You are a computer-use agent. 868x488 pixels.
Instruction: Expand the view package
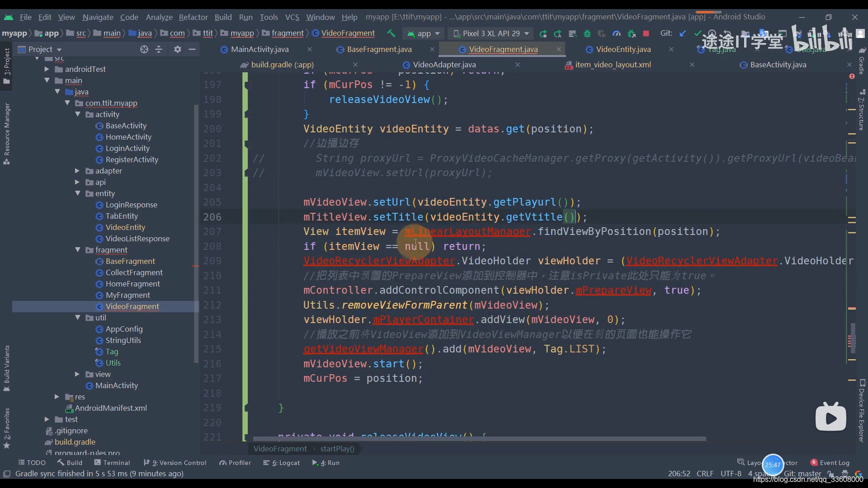coord(77,374)
